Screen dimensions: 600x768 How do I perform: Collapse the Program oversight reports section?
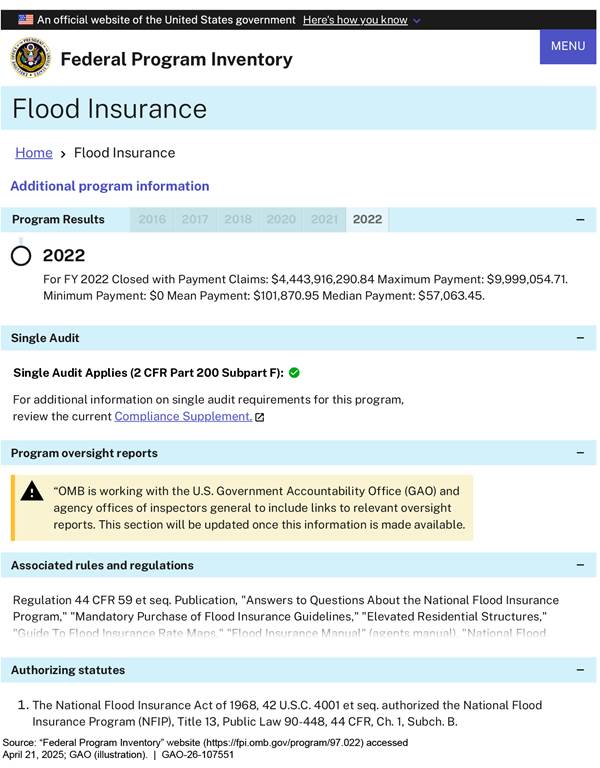[x=580, y=453]
